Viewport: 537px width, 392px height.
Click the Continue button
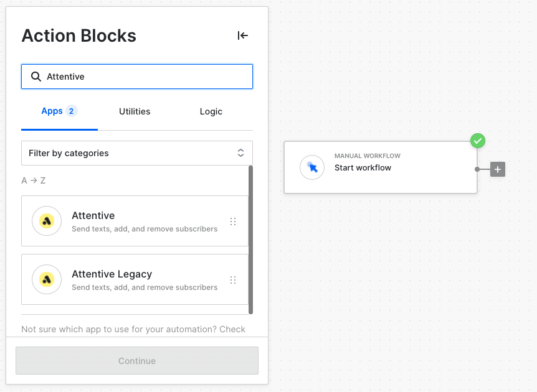(137, 360)
